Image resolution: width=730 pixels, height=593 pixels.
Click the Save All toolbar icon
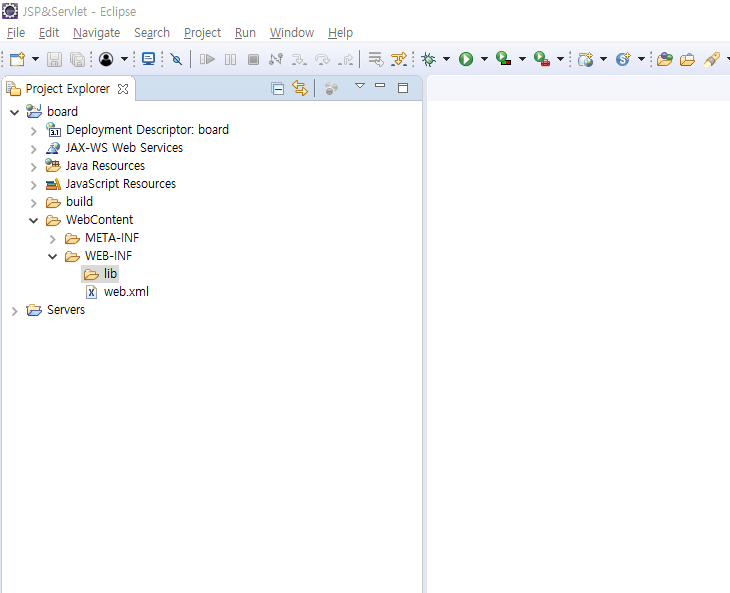click(x=77, y=59)
